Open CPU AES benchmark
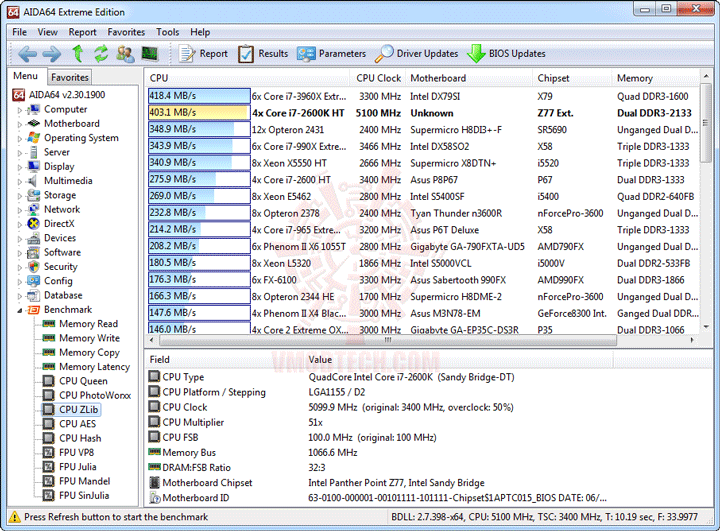Viewport: 720px width, 531px height. [77, 424]
